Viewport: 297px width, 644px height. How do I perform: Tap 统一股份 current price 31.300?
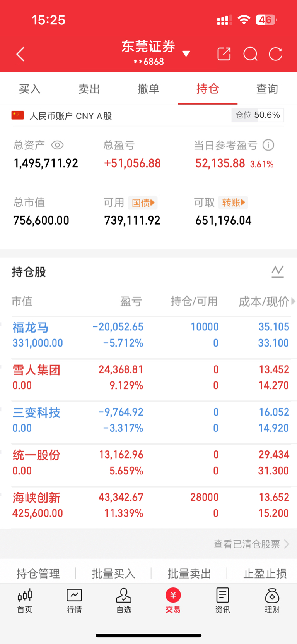[x=274, y=471]
